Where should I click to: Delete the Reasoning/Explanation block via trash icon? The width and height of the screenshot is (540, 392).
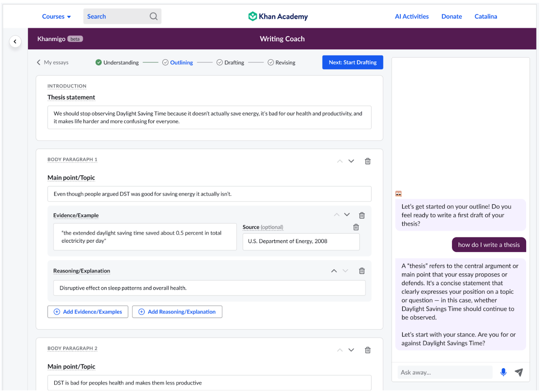tap(362, 271)
